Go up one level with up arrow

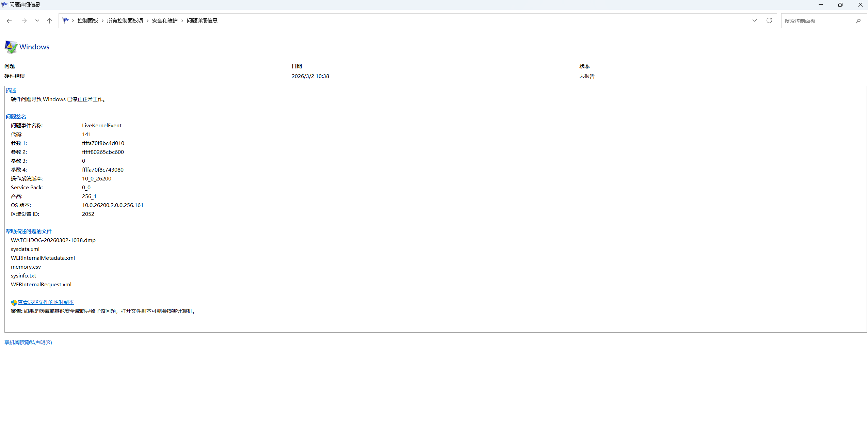pyautogui.click(x=49, y=21)
